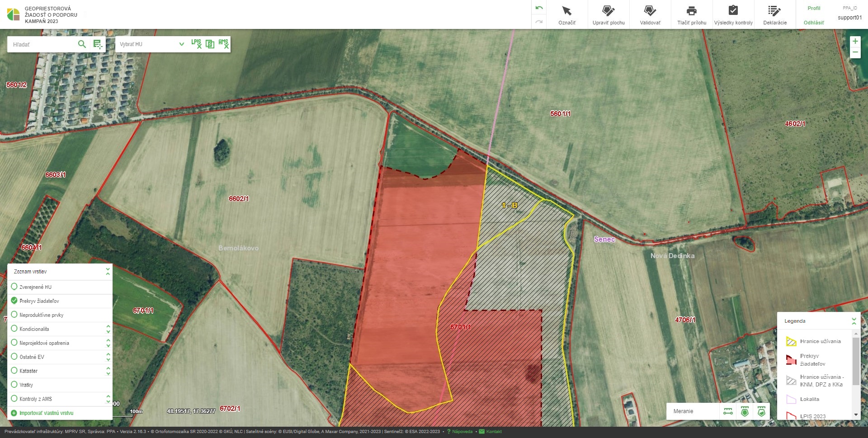Image resolution: width=868 pixels, height=438 pixels.
Task: Clear the LPIS selection icon
Action: tap(196, 44)
